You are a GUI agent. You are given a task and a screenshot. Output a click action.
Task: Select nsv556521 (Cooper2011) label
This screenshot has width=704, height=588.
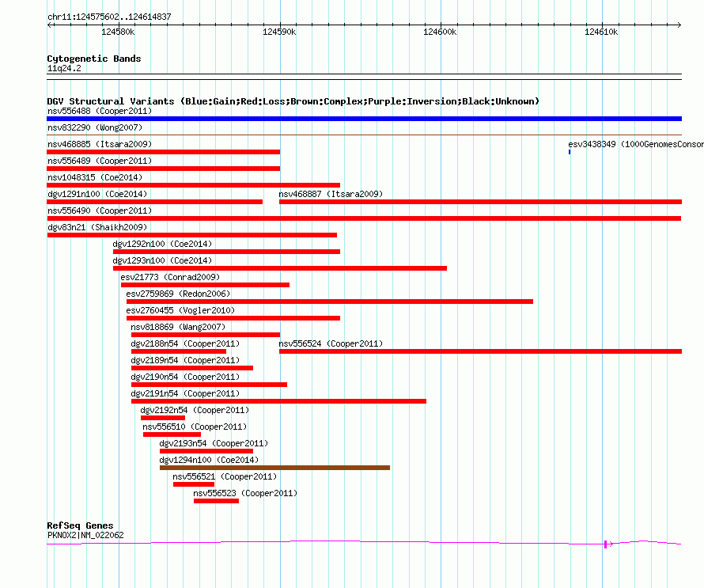click(x=225, y=476)
